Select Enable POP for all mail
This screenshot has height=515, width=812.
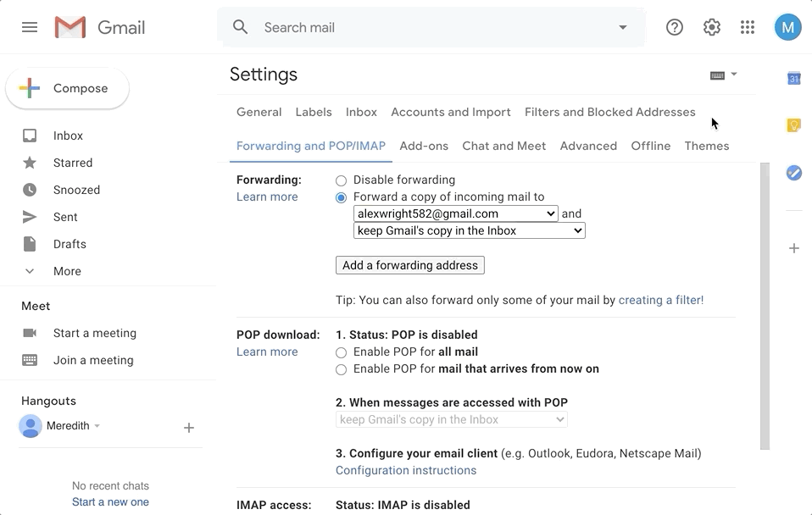(341, 353)
